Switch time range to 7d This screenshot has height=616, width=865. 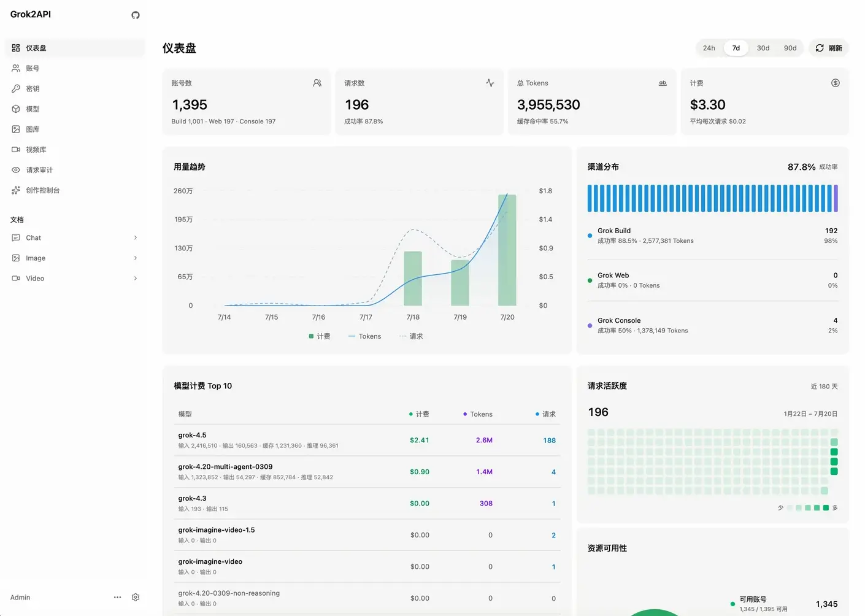tap(736, 48)
